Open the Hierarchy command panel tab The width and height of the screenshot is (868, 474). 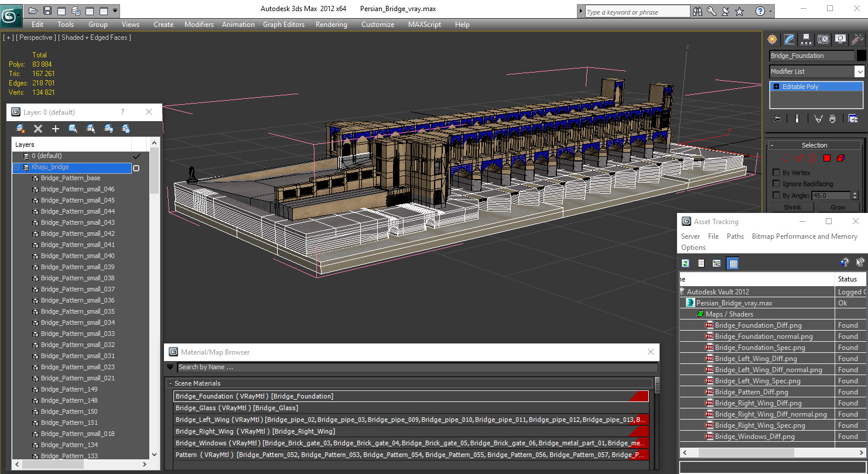[807, 39]
